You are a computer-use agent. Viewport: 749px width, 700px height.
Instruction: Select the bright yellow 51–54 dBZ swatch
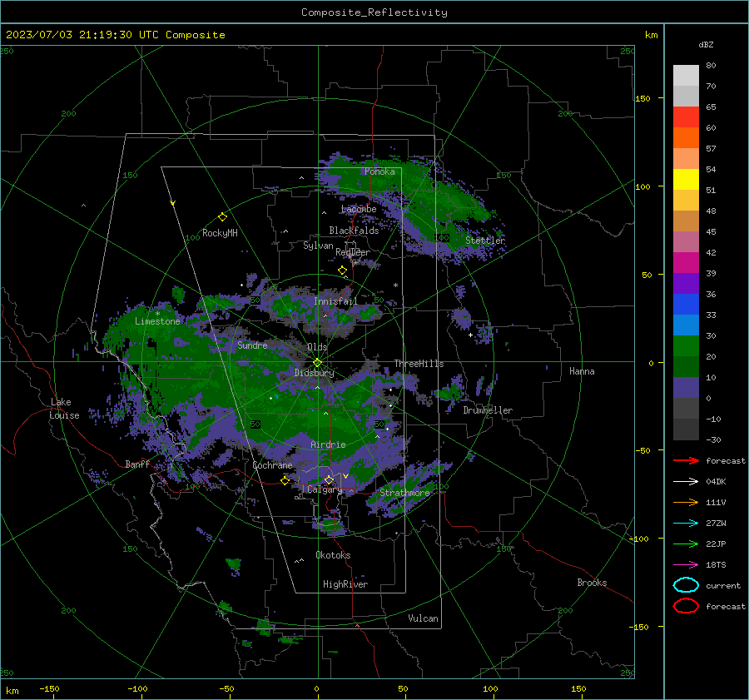point(686,180)
